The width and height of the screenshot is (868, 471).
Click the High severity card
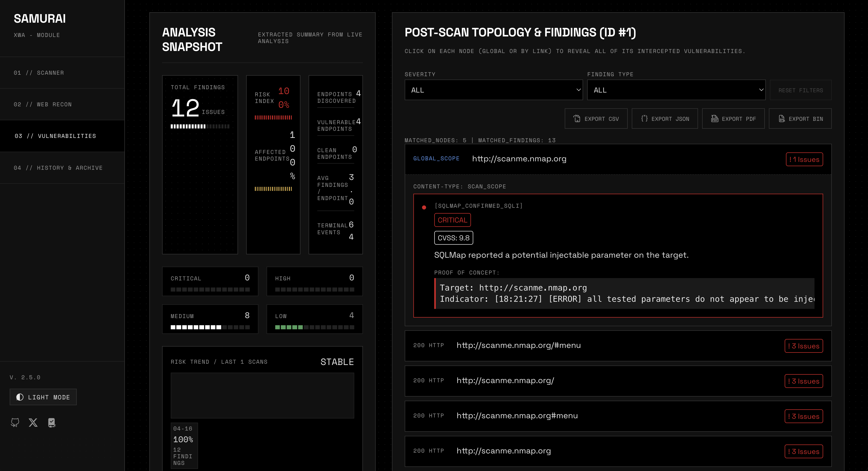click(314, 282)
